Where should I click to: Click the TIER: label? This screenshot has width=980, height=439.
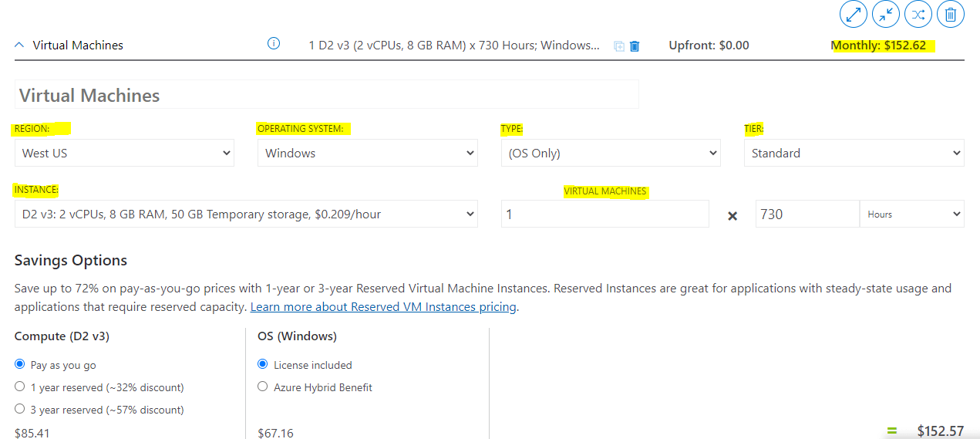tap(754, 129)
